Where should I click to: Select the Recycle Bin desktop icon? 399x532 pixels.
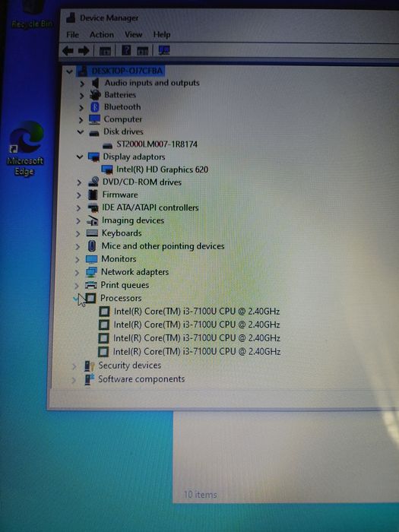click(31, 14)
